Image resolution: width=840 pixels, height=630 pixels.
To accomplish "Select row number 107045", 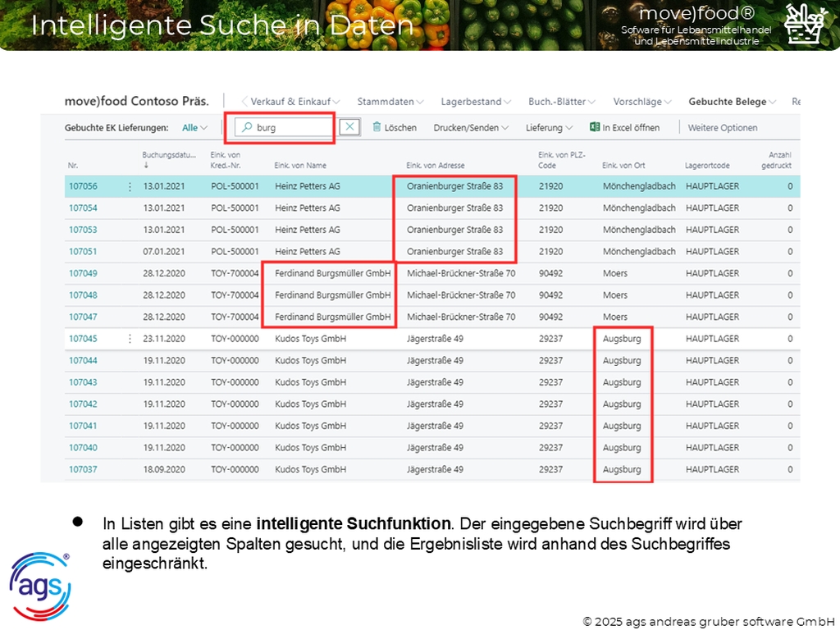I will 83,339.
